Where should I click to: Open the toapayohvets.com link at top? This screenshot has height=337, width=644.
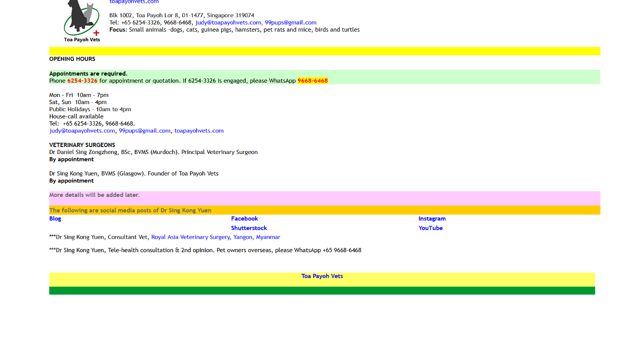[134, 2]
